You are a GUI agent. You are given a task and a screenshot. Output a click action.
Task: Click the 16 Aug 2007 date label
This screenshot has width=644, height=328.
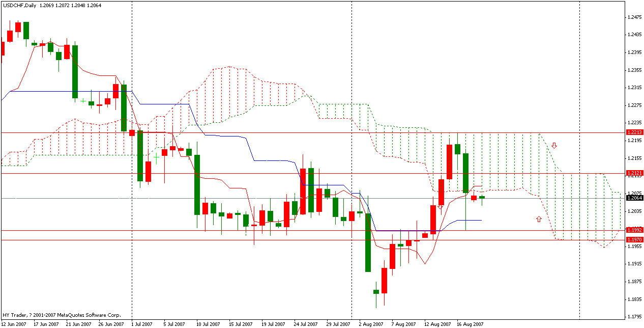471,324
